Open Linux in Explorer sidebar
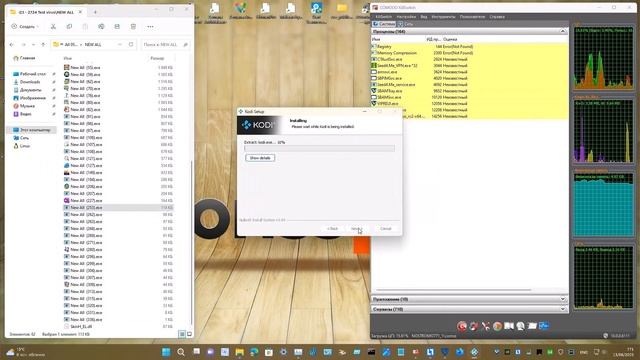 (x=22, y=146)
